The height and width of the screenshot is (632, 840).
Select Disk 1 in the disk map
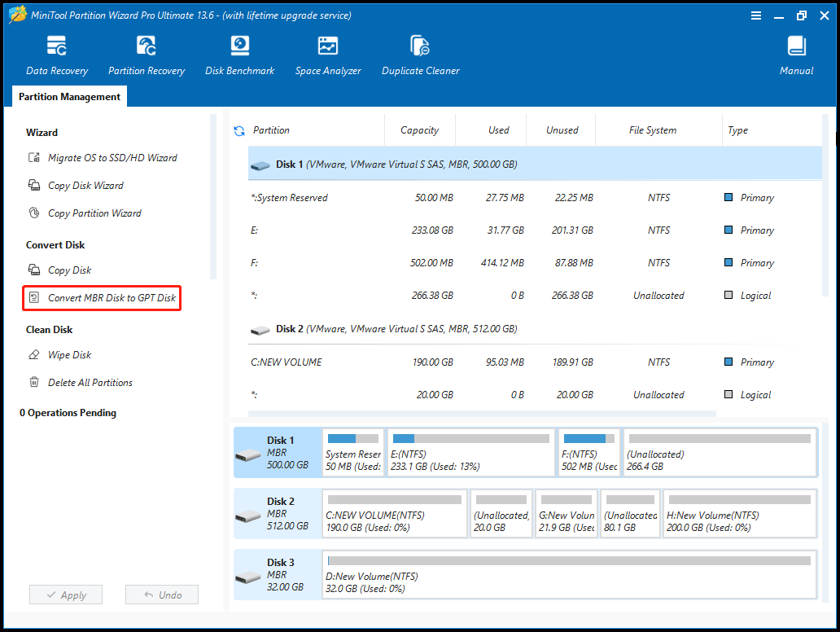point(278,453)
